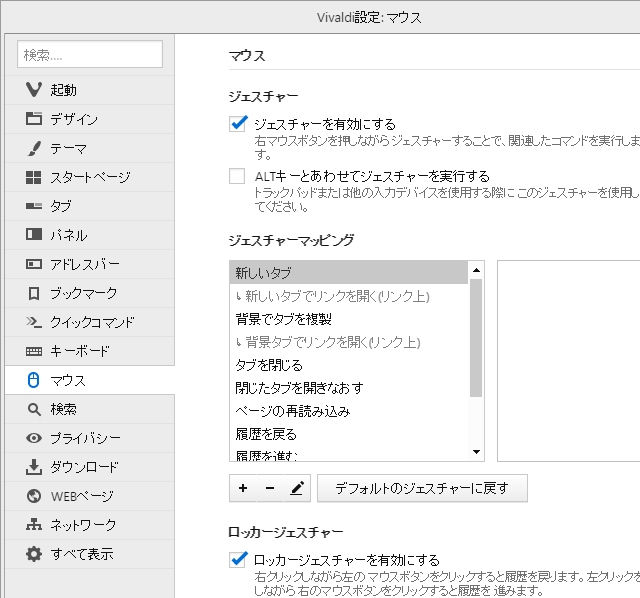The height and width of the screenshot is (598, 640).
Task: Click the パネル icon in sidebar
Action: click(x=33, y=235)
